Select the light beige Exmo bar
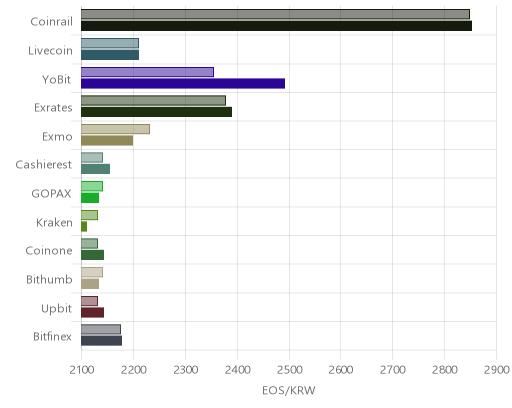Screen dimensions: 512x408 pos(115,129)
